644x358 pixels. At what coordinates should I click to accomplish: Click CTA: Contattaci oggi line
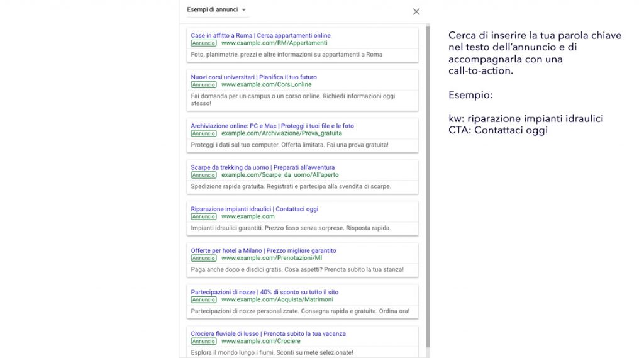point(498,130)
